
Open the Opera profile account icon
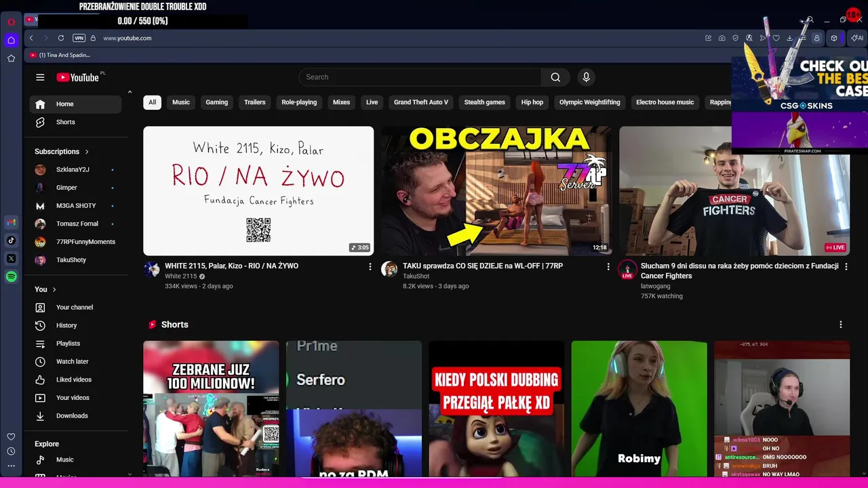pos(816,38)
